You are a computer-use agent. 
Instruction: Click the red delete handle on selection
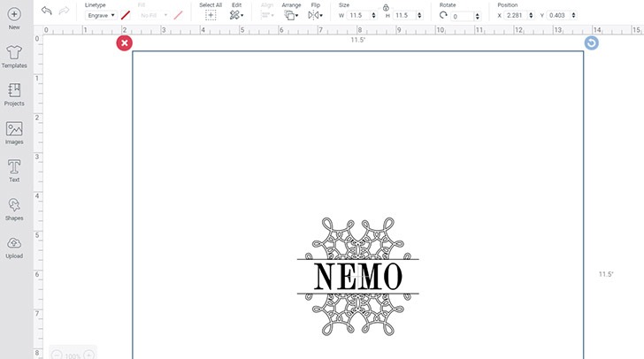[x=125, y=43]
